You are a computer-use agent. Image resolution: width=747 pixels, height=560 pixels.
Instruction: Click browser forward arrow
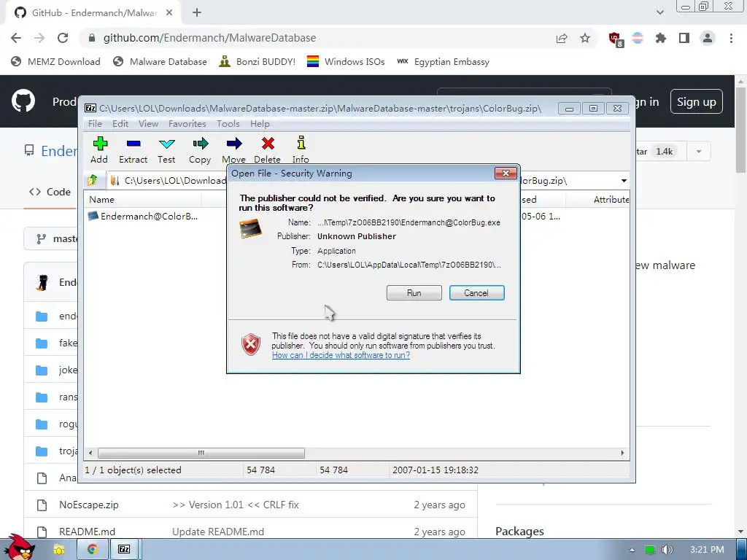pyautogui.click(x=39, y=38)
